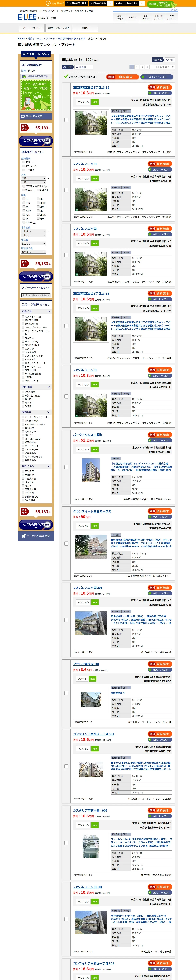Click first この条件で検索 magnifier button

36,141
